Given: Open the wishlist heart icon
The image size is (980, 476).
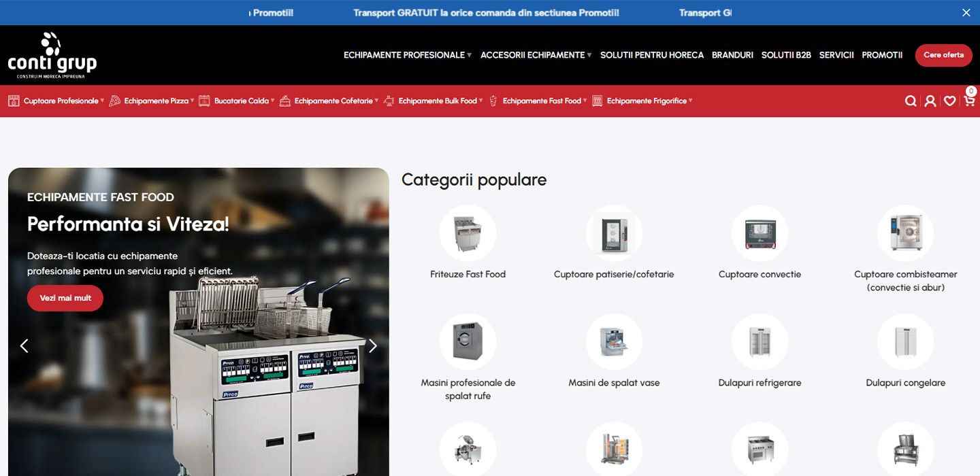Looking at the screenshot, I should point(949,101).
